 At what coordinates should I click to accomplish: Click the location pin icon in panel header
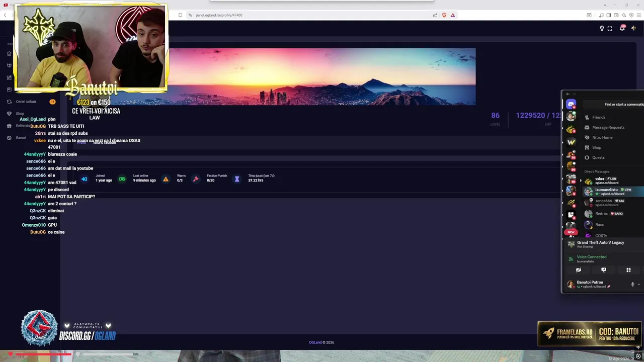[602, 28]
